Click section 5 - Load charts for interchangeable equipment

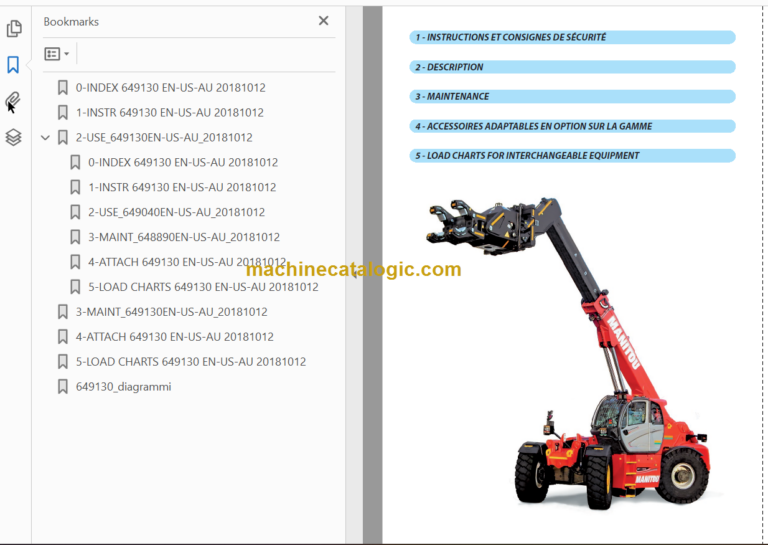coord(572,156)
